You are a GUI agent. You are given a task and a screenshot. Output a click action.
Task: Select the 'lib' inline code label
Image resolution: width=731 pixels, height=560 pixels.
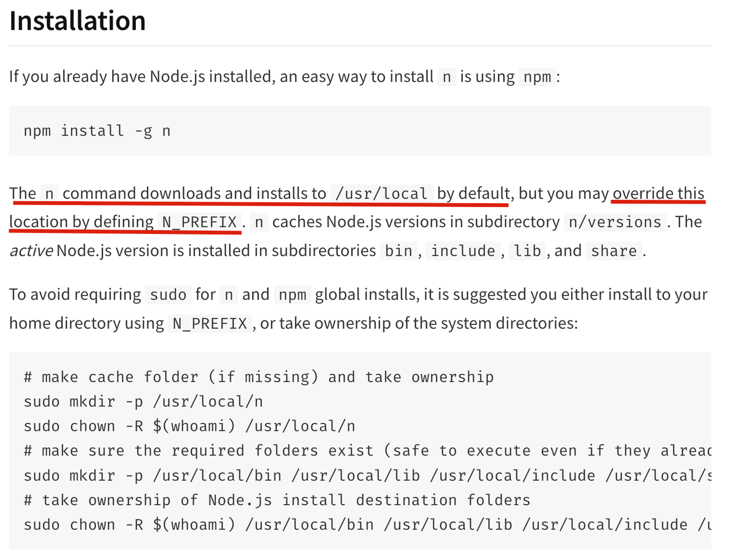click(x=527, y=251)
